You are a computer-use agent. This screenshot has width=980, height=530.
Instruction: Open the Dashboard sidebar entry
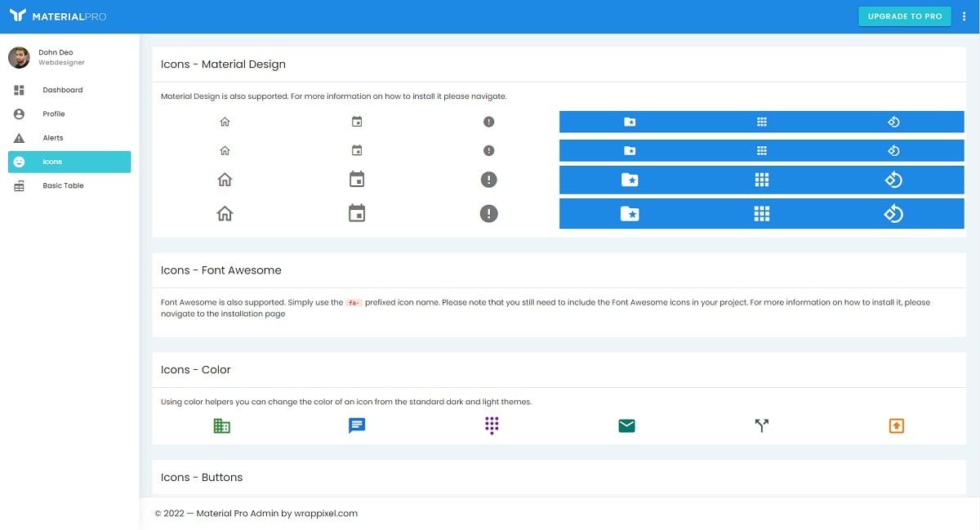coord(62,90)
